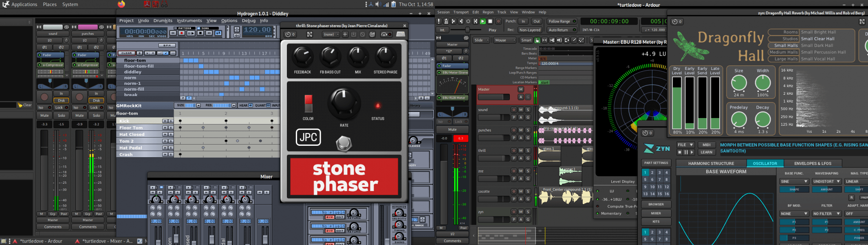Open the Zyn FILE dropdown
The height and width of the screenshot is (245, 868).
[x=685, y=145]
